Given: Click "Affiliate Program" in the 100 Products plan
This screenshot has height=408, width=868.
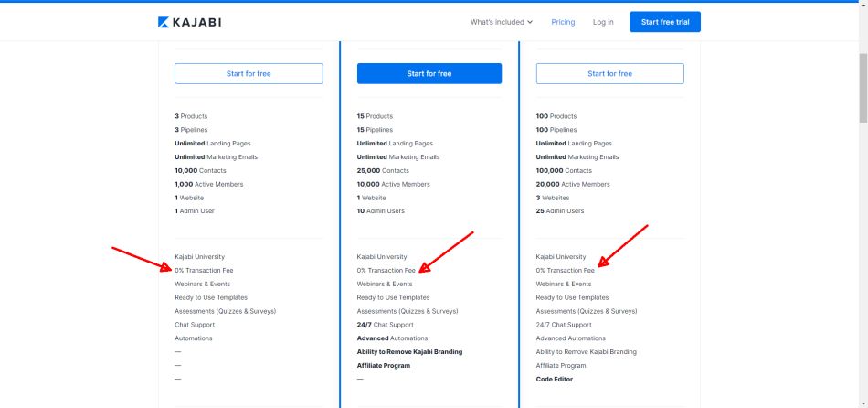Looking at the screenshot, I should pyautogui.click(x=561, y=366).
